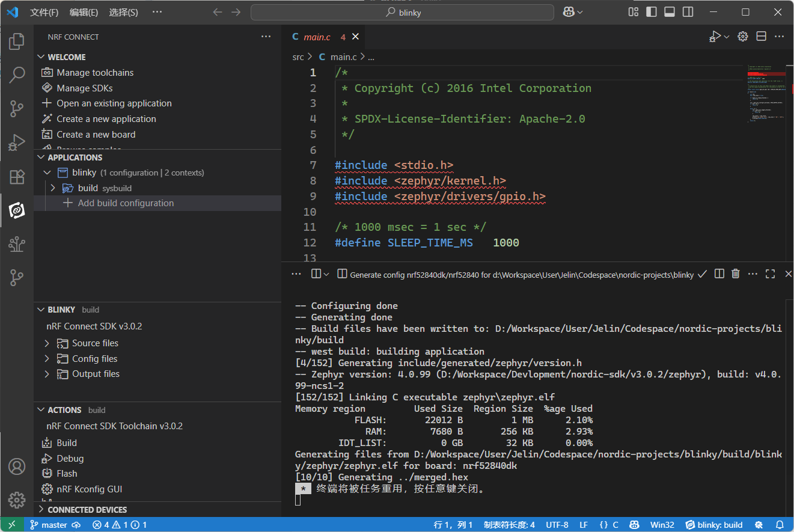The image size is (794, 532).
Task: Click the nRF Connect activity bar icon
Action: [17, 210]
